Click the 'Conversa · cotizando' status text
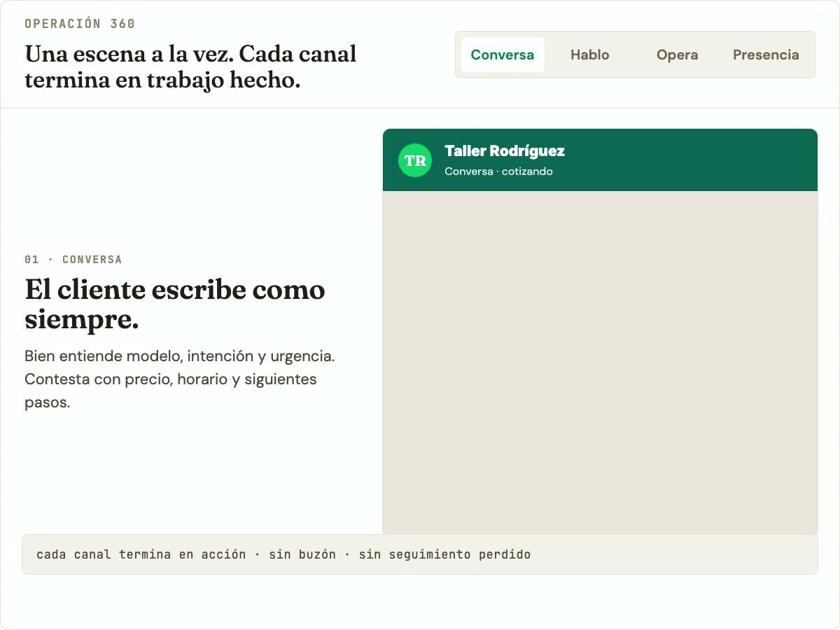Image resolution: width=840 pixels, height=630 pixels. [498, 171]
